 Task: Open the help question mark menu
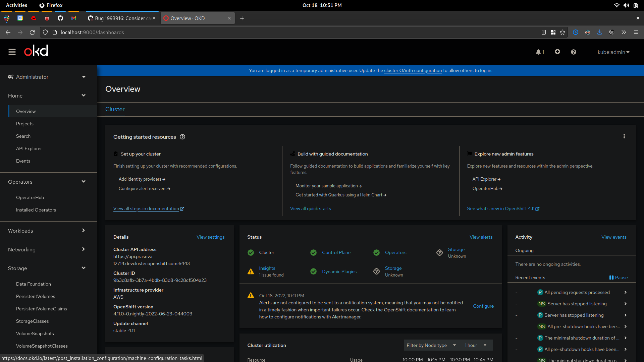(x=574, y=52)
